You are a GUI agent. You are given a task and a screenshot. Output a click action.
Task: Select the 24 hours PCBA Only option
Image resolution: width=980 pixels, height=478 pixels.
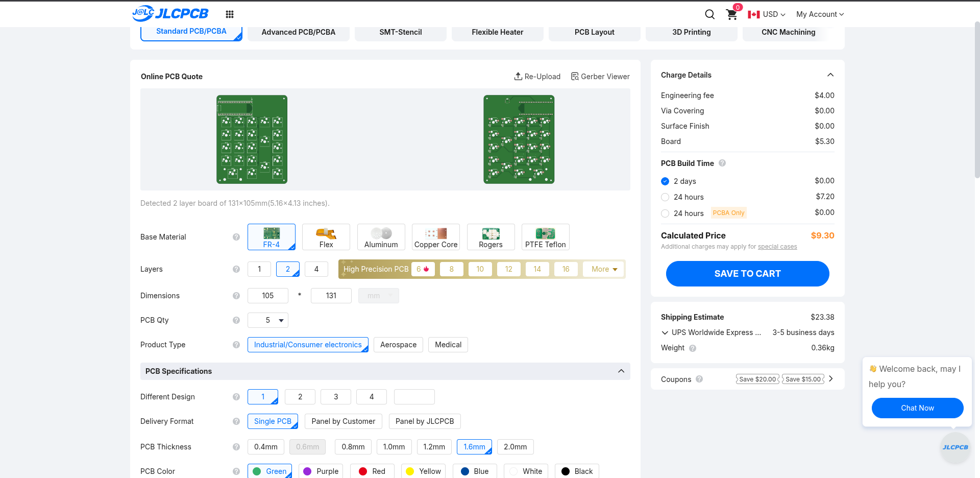click(x=665, y=213)
